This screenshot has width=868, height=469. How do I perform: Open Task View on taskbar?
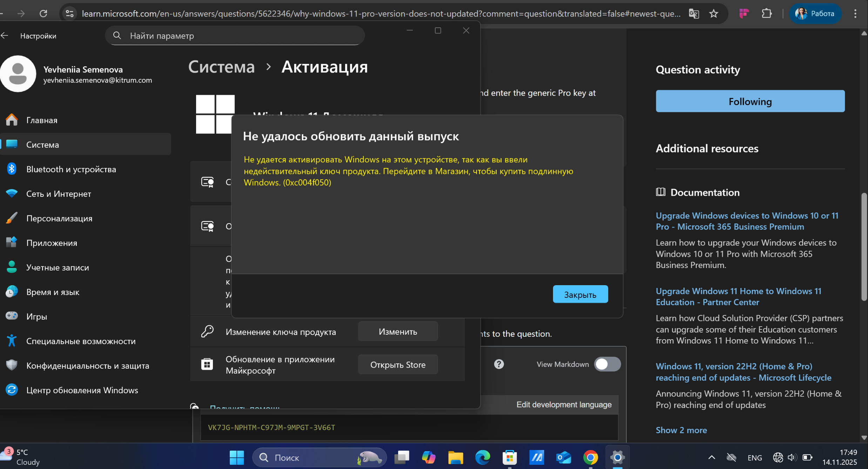402,457
